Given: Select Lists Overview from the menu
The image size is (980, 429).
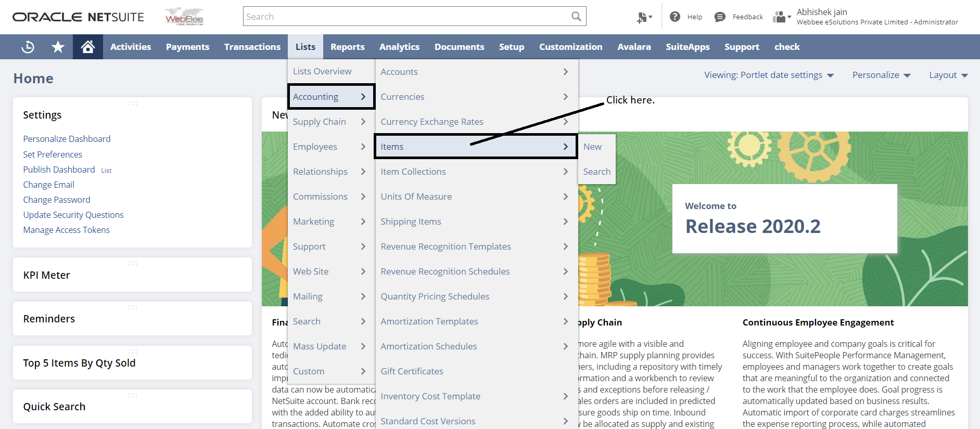Looking at the screenshot, I should point(331,71).
